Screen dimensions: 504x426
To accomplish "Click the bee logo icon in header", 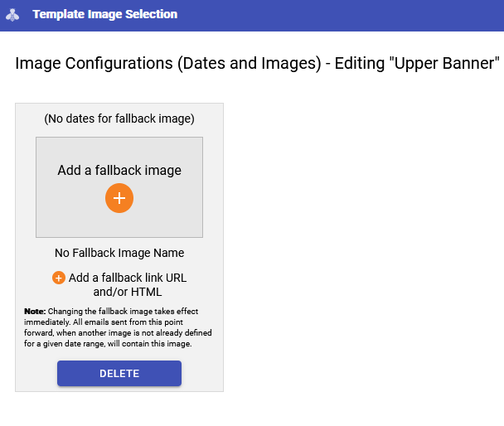I will coord(12,15).
